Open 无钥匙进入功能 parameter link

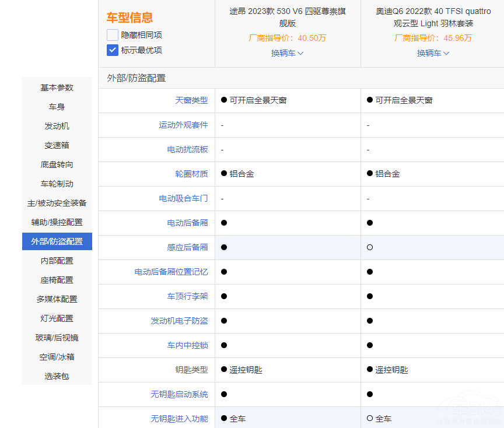tap(179, 419)
